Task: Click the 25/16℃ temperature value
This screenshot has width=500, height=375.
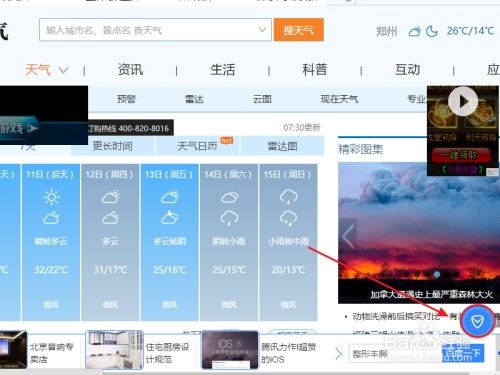Action: 170,269
